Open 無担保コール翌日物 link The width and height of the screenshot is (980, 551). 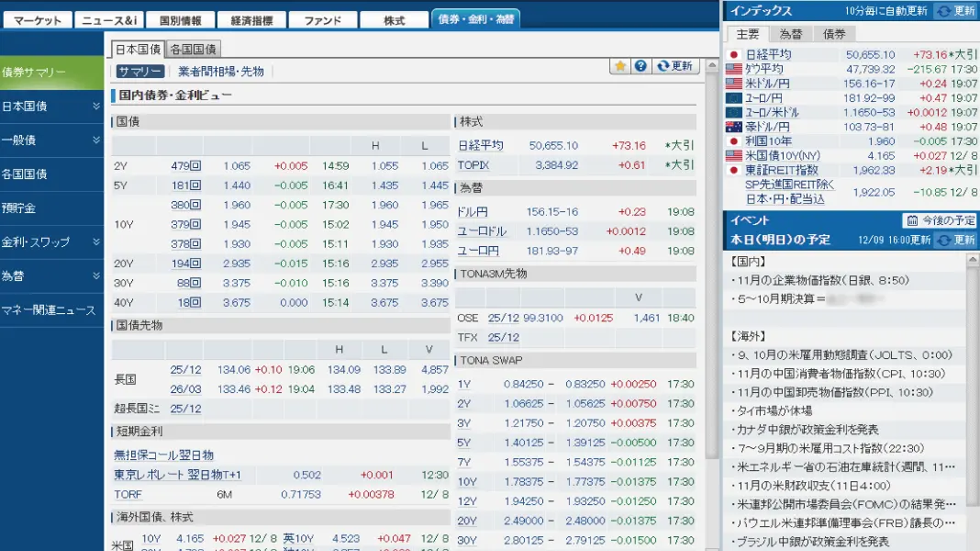163,455
